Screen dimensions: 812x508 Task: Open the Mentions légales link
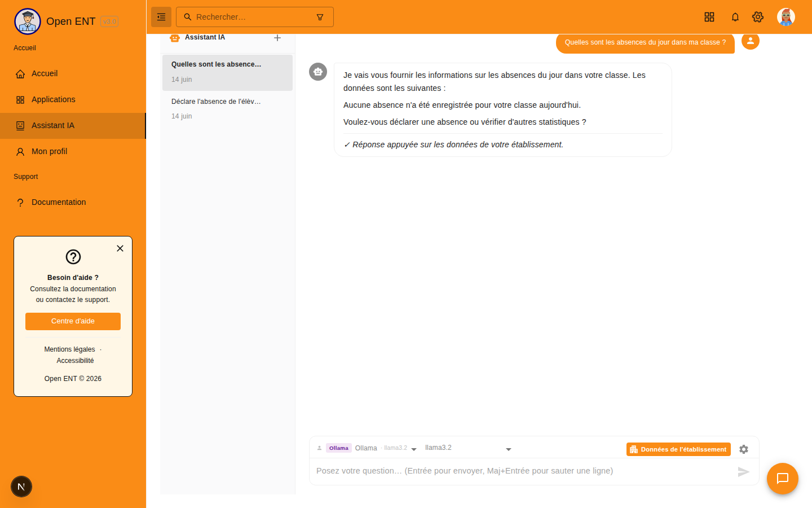pyautogui.click(x=70, y=349)
